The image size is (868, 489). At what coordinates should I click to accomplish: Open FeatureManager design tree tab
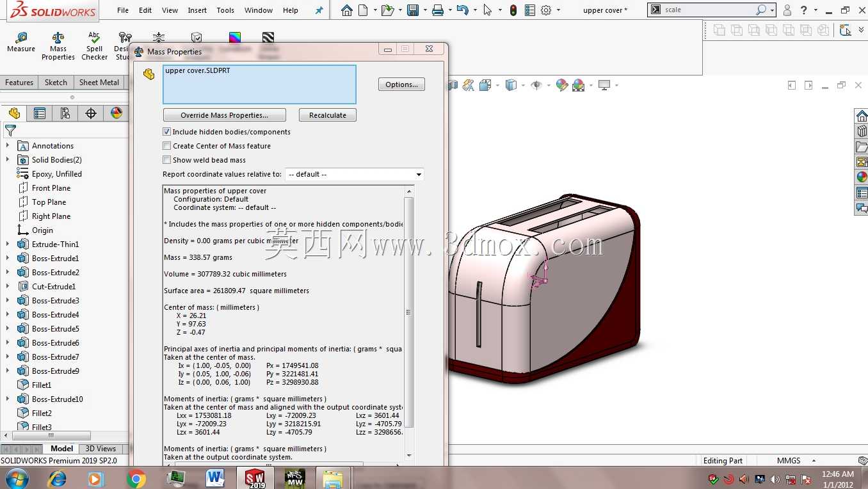[14, 113]
